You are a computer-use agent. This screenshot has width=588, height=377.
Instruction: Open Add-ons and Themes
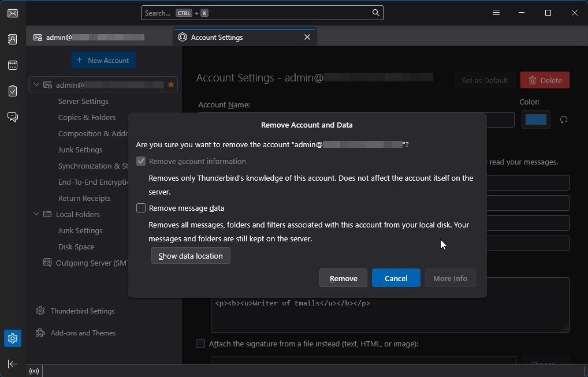83,333
